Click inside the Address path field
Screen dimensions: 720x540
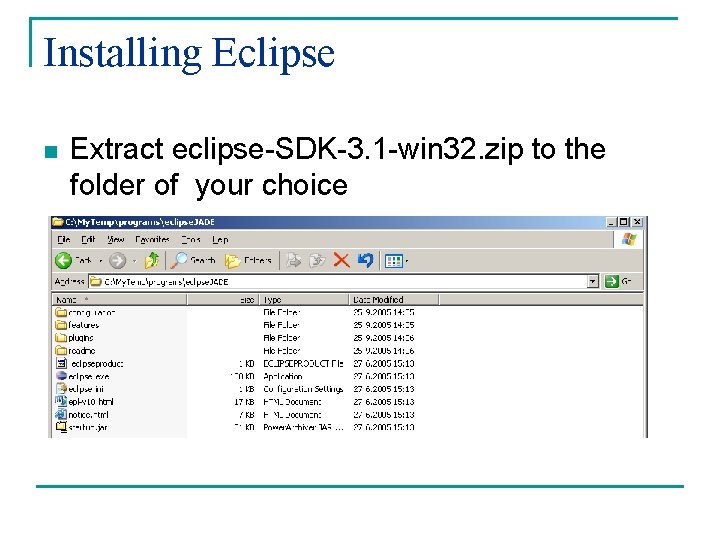[x=344, y=281]
